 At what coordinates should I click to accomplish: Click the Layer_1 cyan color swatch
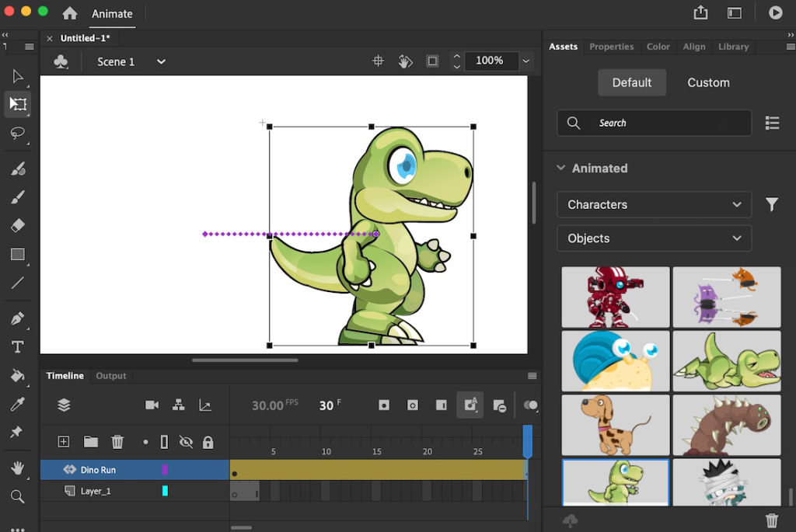click(x=165, y=491)
